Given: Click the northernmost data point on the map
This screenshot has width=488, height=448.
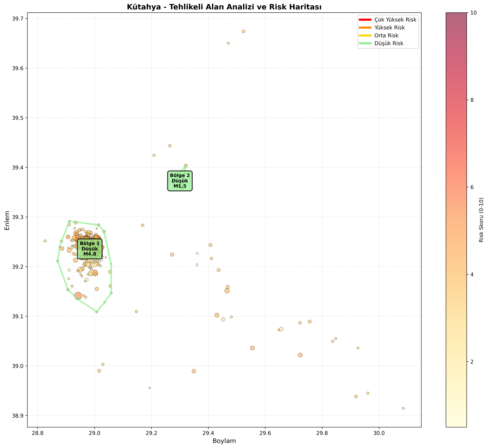Looking at the screenshot, I should (244, 31).
